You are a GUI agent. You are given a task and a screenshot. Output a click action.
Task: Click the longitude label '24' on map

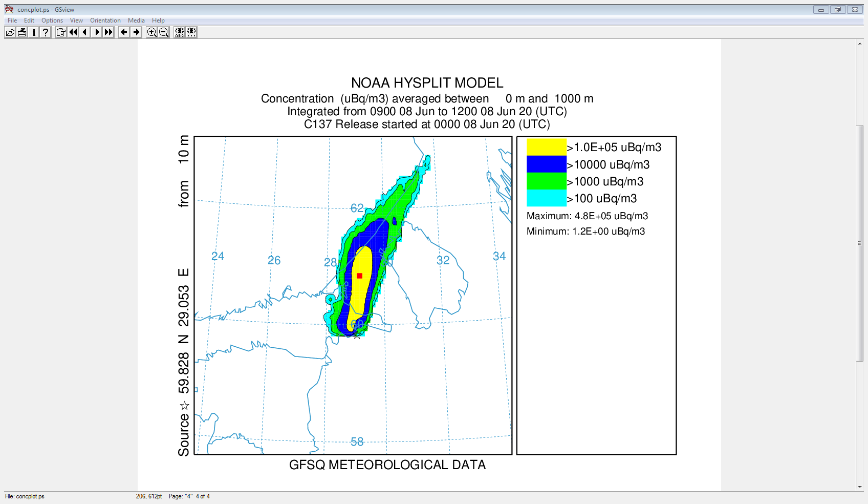[218, 256]
